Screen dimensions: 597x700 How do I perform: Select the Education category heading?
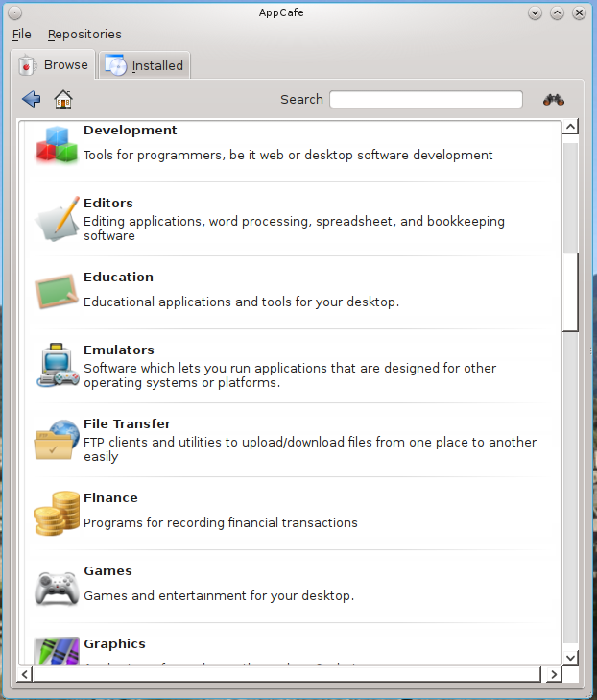[x=119, y=277]
